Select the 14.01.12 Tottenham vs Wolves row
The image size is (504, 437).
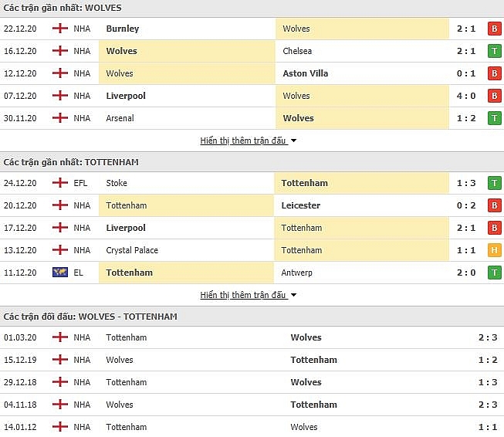252,427
